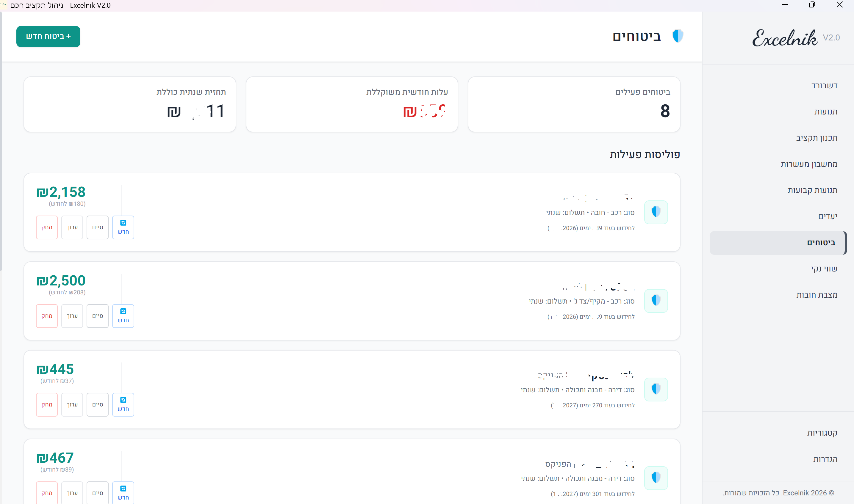Edit the ₪2,500 policy using ערוך
Screen dimensions: 854x504
[72, 316]
